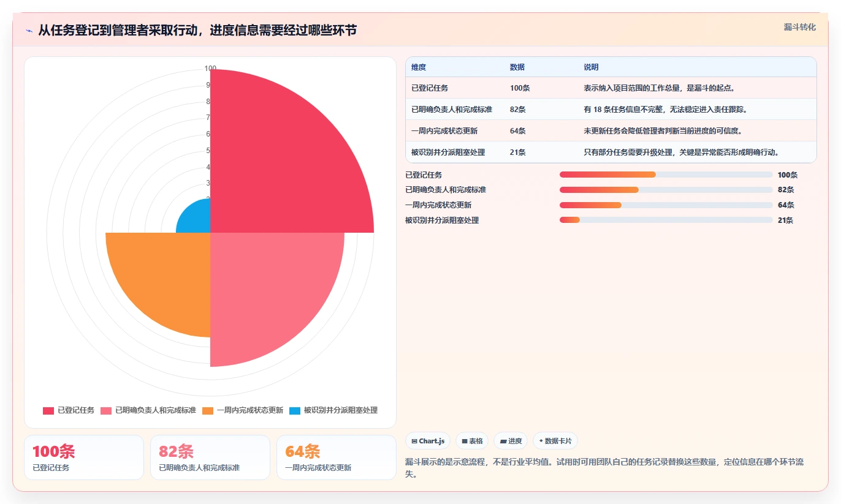841x504 pixels.
Task: Click the 82条 value in the table
Action: tap(518, 110)
